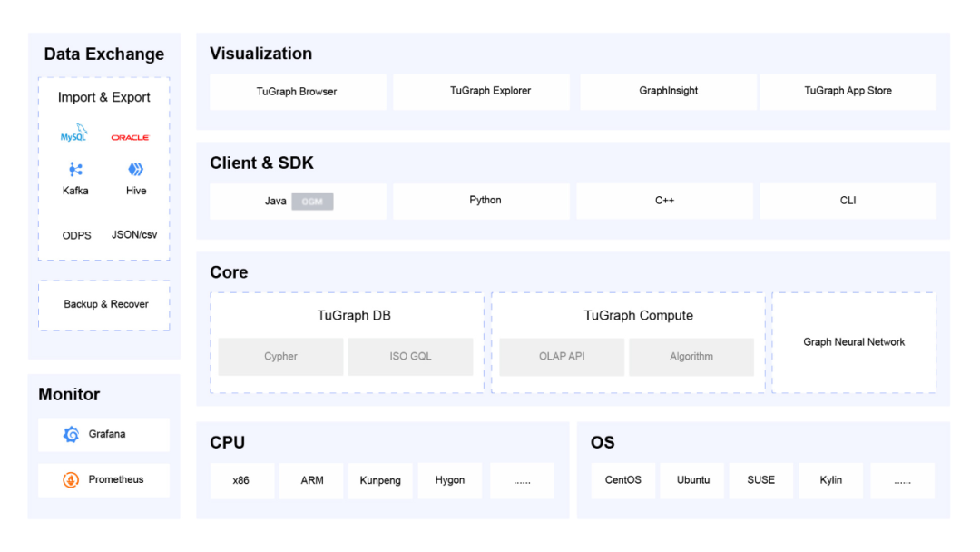Click the Prometheus text label
Viewport: 980px width, 552px height.
[x=115, y=479]
